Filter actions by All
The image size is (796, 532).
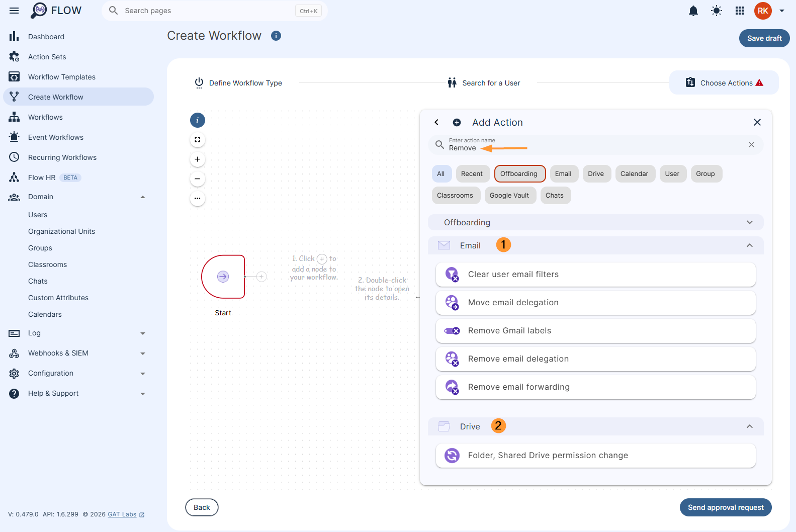tap(441, 174)
